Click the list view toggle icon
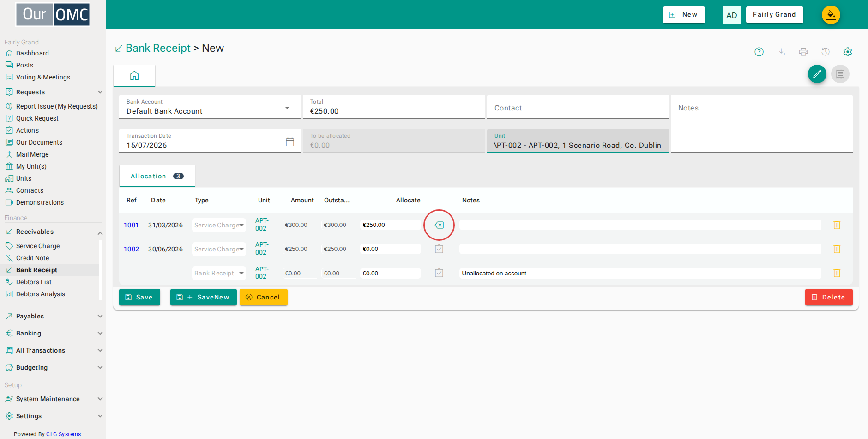 [x=840, y=74]
